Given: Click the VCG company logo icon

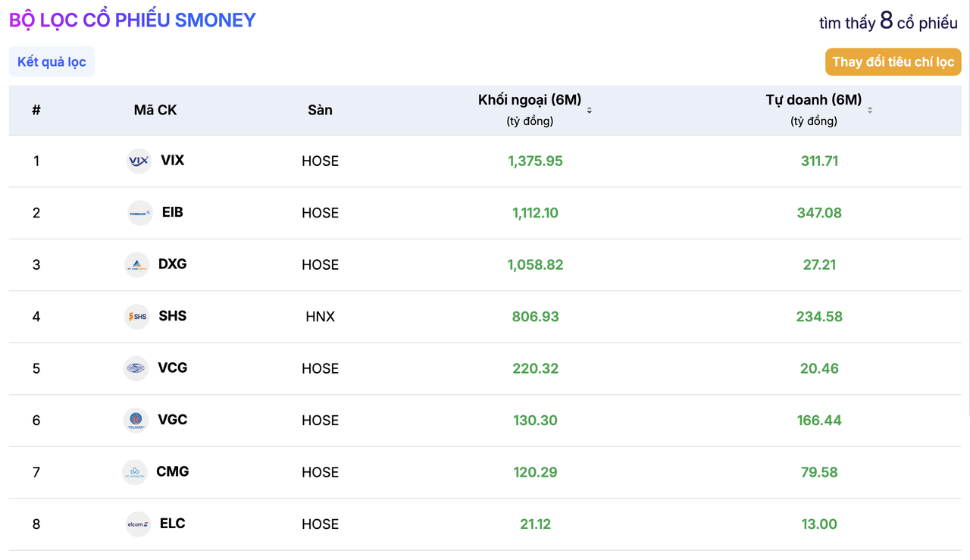Looking at the screenshot, I should click(136, 368).
